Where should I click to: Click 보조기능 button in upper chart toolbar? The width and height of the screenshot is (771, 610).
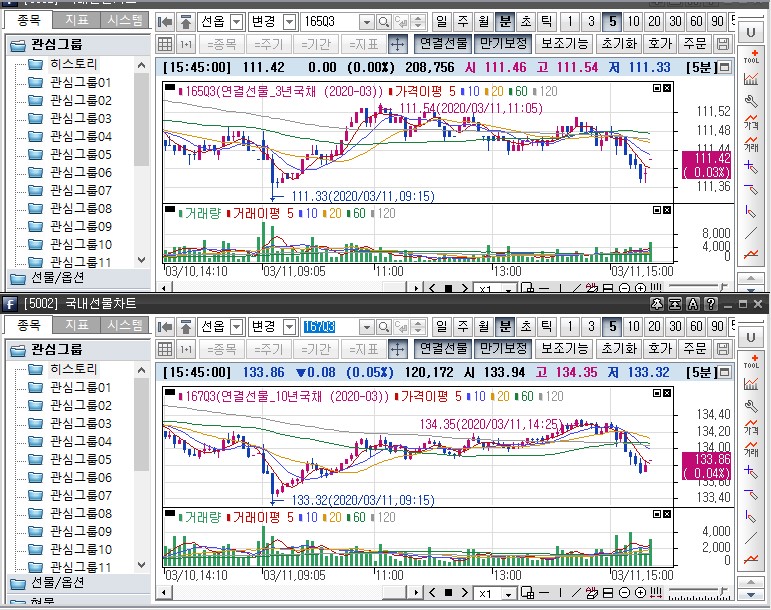[x=565, y=44]
